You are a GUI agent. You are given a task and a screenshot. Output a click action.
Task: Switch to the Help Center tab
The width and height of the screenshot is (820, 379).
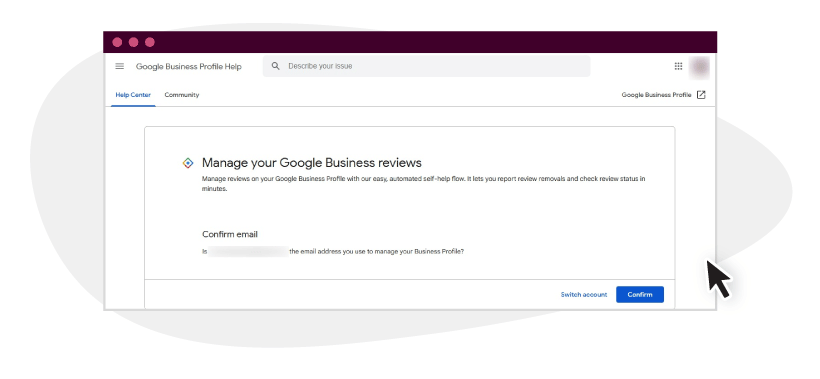(x=133, y=95)
